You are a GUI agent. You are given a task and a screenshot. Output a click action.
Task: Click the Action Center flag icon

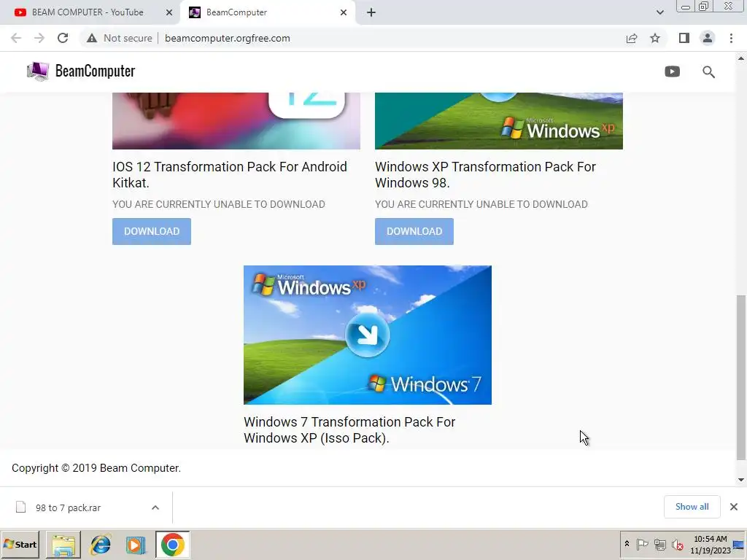coord(642,544)
